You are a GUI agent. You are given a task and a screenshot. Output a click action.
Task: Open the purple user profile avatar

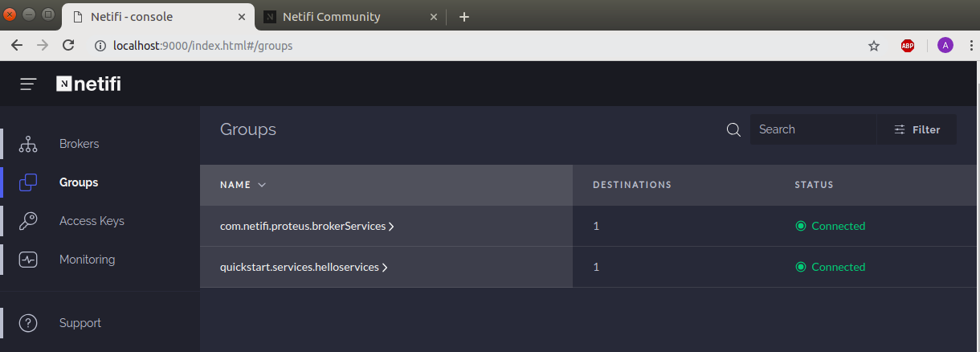[945, 46]
